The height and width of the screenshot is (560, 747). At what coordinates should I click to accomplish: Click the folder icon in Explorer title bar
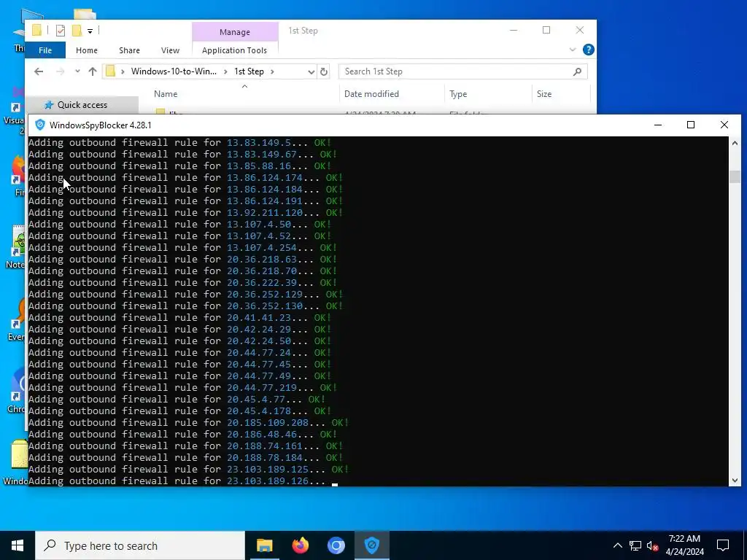(36, 31)
